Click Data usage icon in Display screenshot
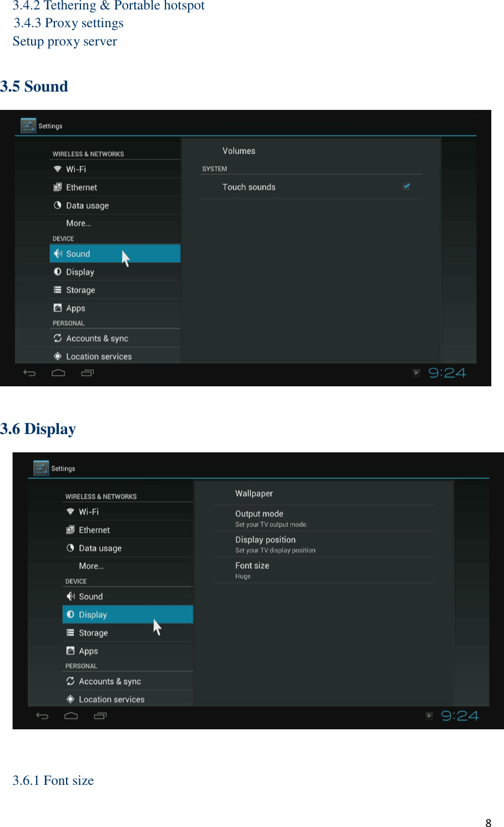 70,548
